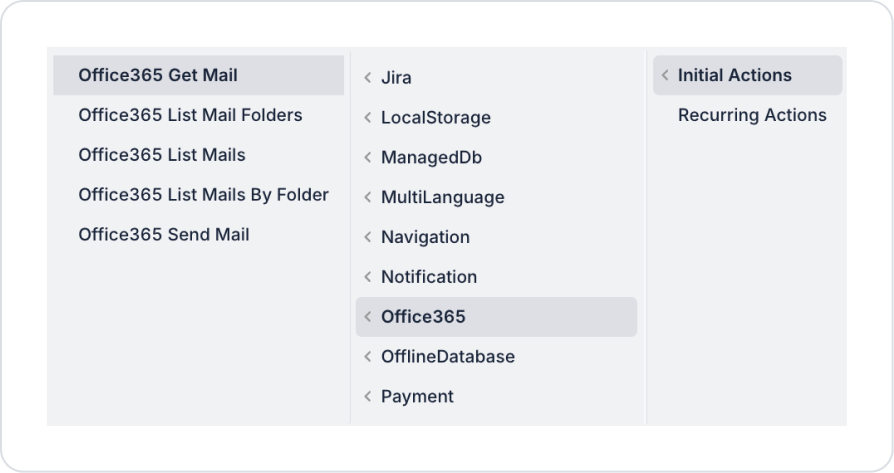Image resolution: width=894 pixels, height=473 pixels.
Task: Select Office365 Get Mail action
Action: (198, 75)
